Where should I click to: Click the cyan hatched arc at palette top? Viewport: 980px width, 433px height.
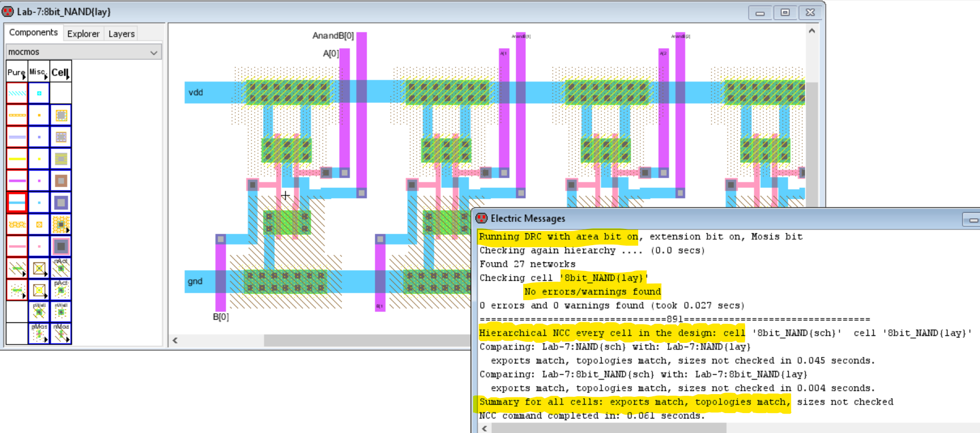[17, 93]
